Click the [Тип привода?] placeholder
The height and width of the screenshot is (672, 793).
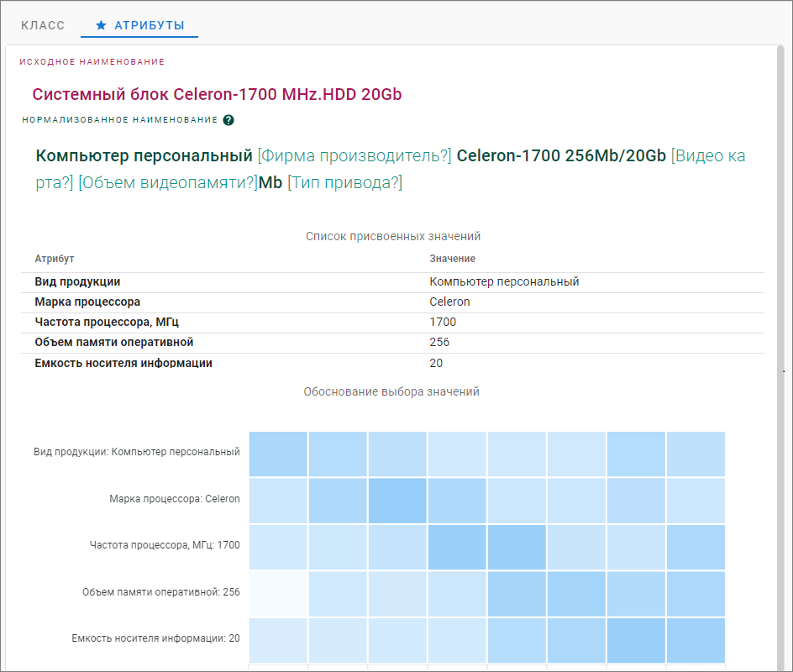344,183
